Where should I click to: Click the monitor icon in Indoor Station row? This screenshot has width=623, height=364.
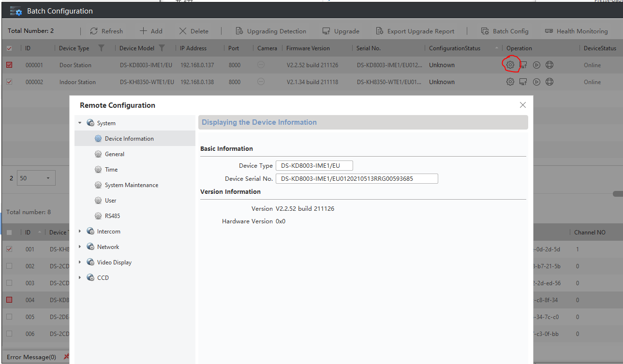pyautogui.click(x=523, y=82)
